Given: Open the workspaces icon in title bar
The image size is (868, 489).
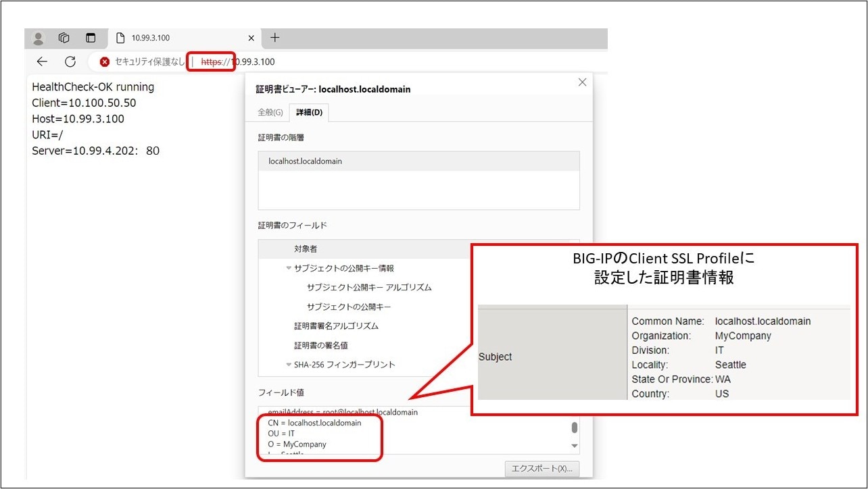Looking at the screenshot, I should click(x=64, y=38).
